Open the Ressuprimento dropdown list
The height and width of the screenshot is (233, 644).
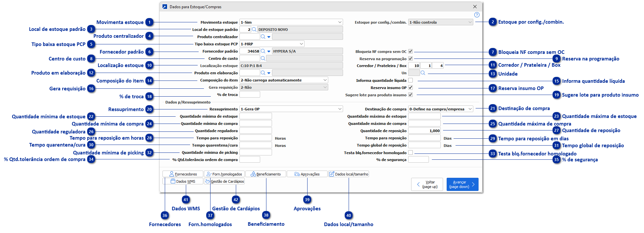click(x=339, y=109)
